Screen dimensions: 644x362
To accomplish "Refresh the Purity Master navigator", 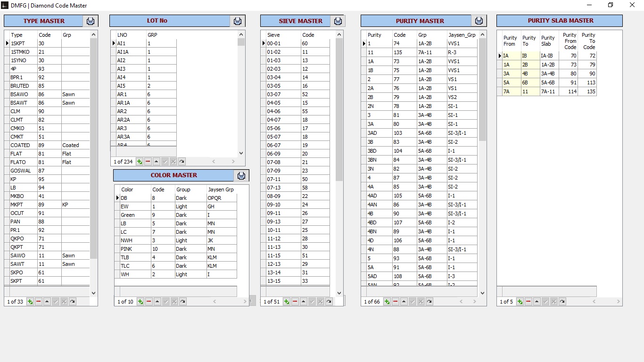I will point(429,302).
